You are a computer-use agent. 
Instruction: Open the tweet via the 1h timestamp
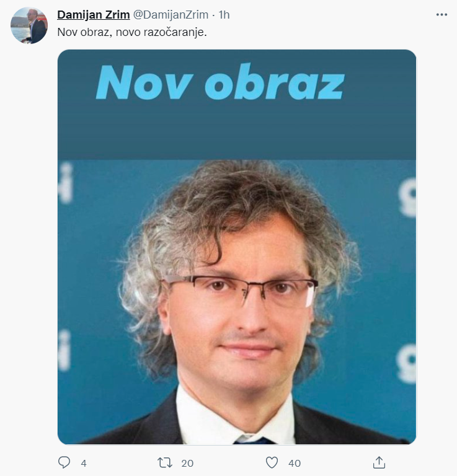224,15
